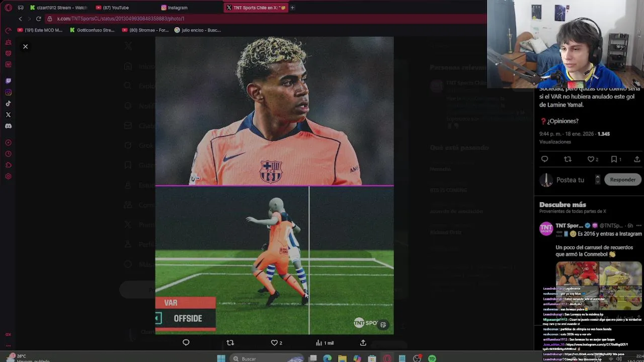Open TikTok from the Opera sidebar

8,104
